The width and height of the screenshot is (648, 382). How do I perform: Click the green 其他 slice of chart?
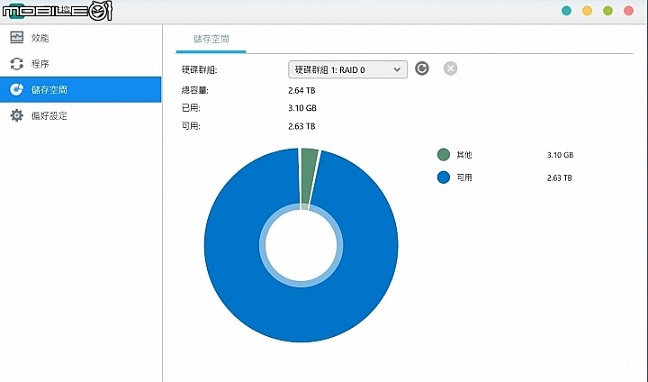tap(308, 178)
